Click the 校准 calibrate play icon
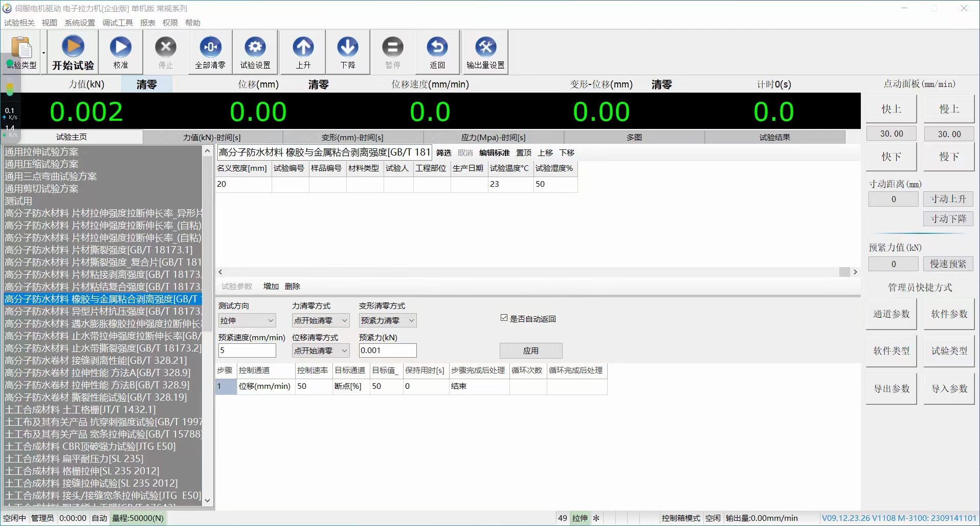 click(x=121, y=52)
